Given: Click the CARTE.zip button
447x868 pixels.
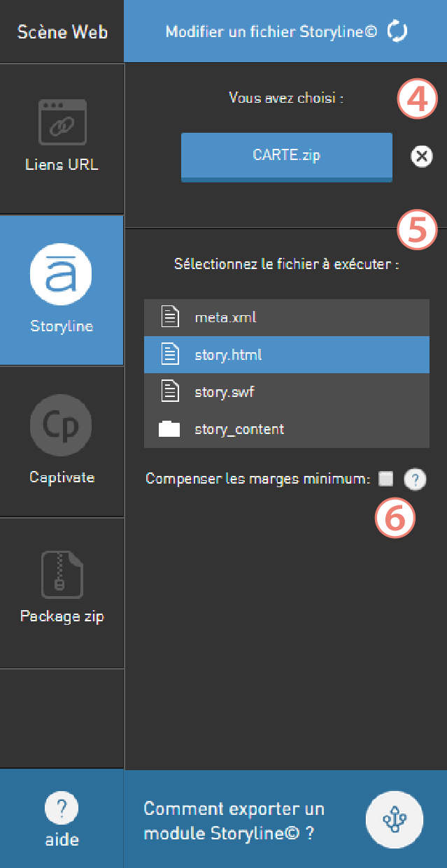Looking at the screenshot, I should click(x=287, y=157).
